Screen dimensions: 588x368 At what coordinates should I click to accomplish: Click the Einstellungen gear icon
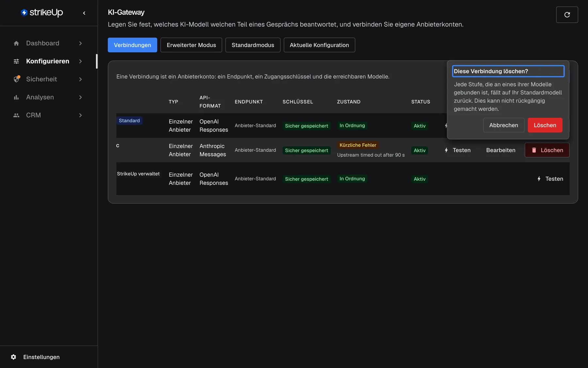coord(13,357)
